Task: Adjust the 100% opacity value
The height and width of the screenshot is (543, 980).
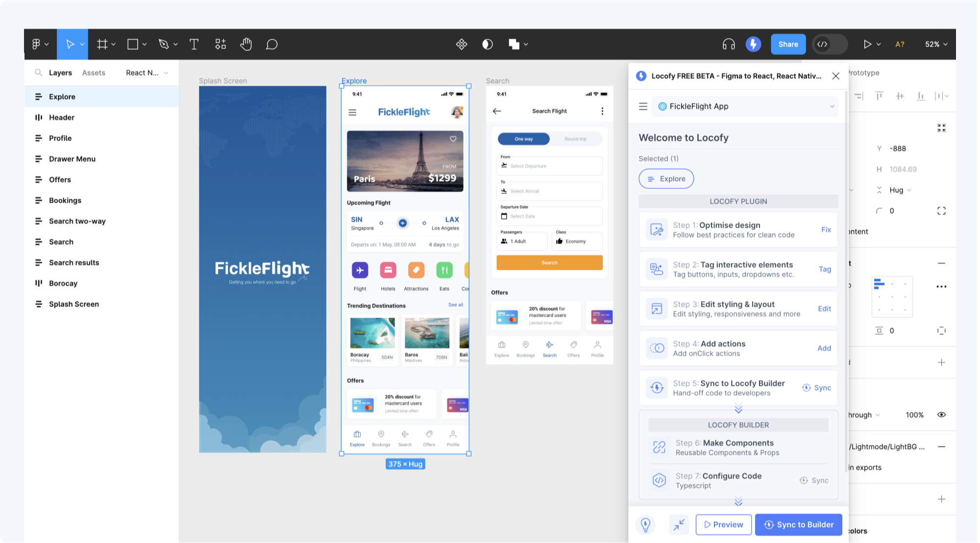Action: click(x=914, y=415)
